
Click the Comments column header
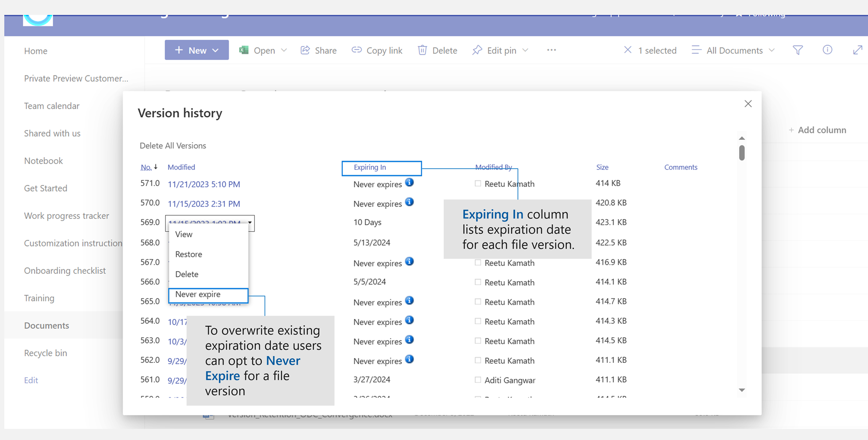pos(681,167)
